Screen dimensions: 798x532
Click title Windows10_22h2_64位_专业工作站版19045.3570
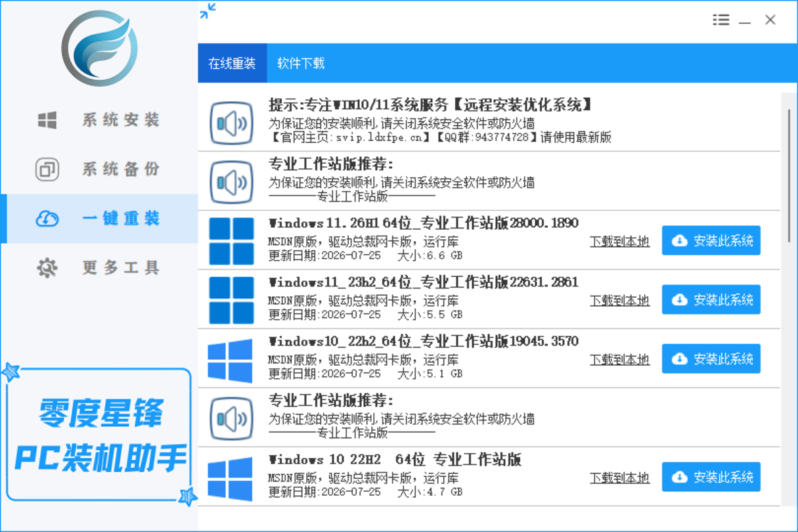click(424, 341)
